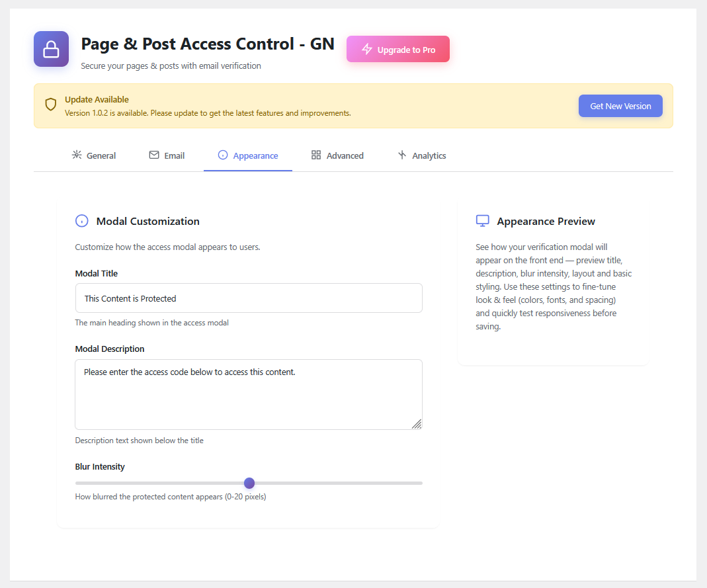Select the Analytics tab
Image resolution: width=707 pixels, height=588 pixels.
(421, 155)
